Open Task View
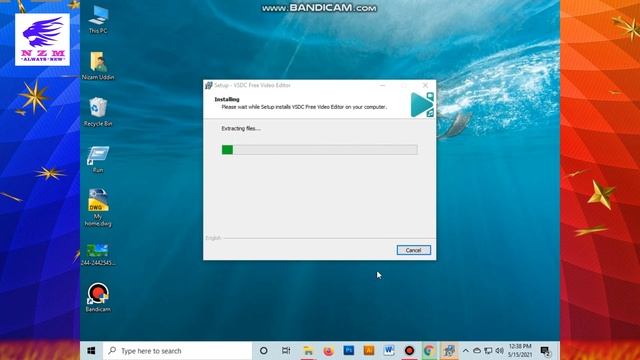Image resolution: width=640 pixels, height=360 pixels. click(286, 351)
